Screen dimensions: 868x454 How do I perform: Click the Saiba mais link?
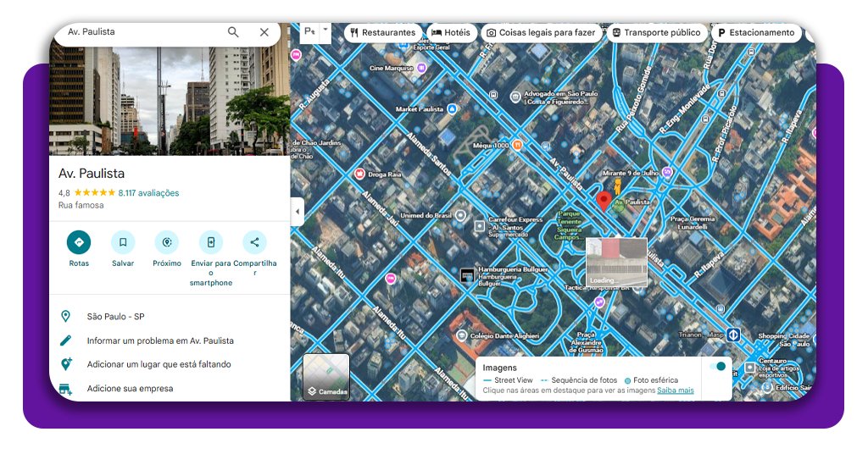[x=676, y=390]
